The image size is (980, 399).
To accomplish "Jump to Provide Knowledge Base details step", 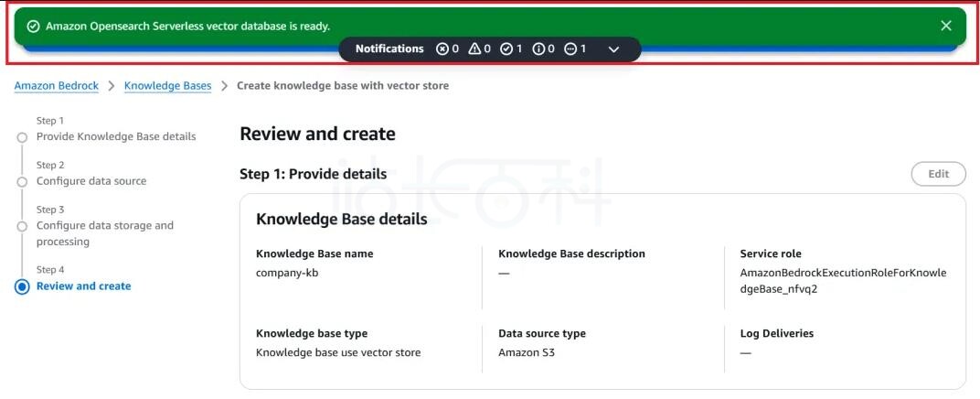I will pyautogui.click(x=116, y=136).
